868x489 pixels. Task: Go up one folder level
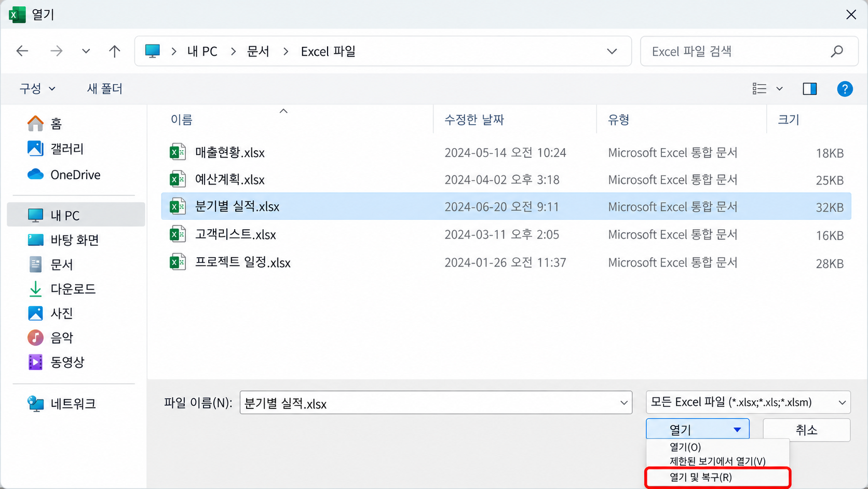point(115,51)
